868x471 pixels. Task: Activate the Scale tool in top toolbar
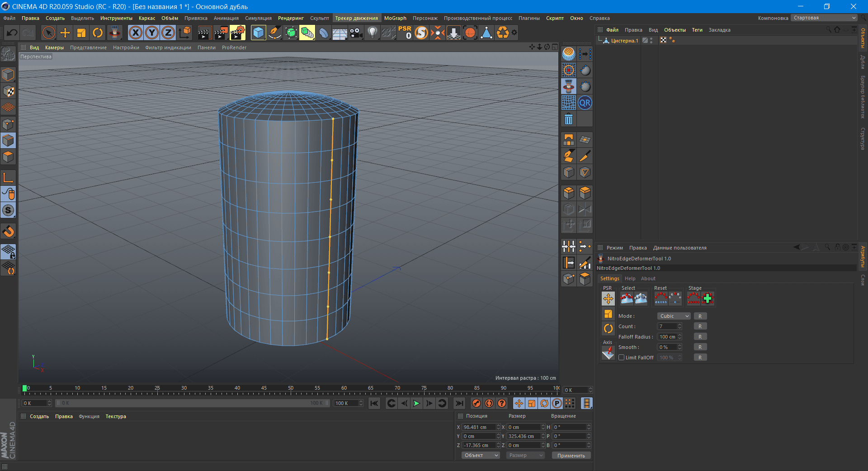click(x=81, y=33)
